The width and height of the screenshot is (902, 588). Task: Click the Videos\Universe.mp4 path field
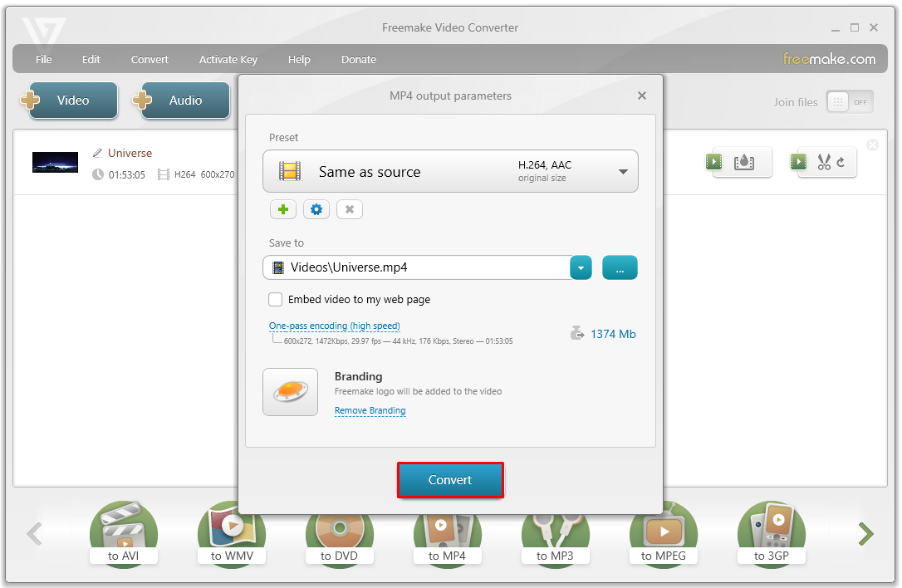click(417, 267)
